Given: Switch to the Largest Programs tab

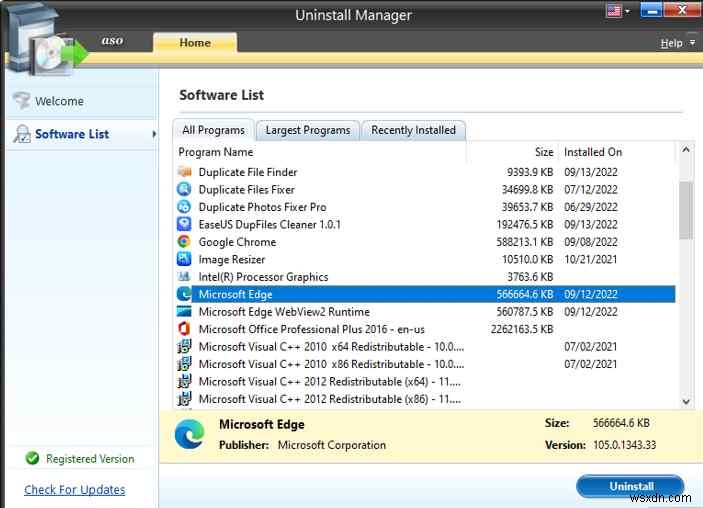Looking at the screenshot, I should pyautogui.click(x=308, y=130).
